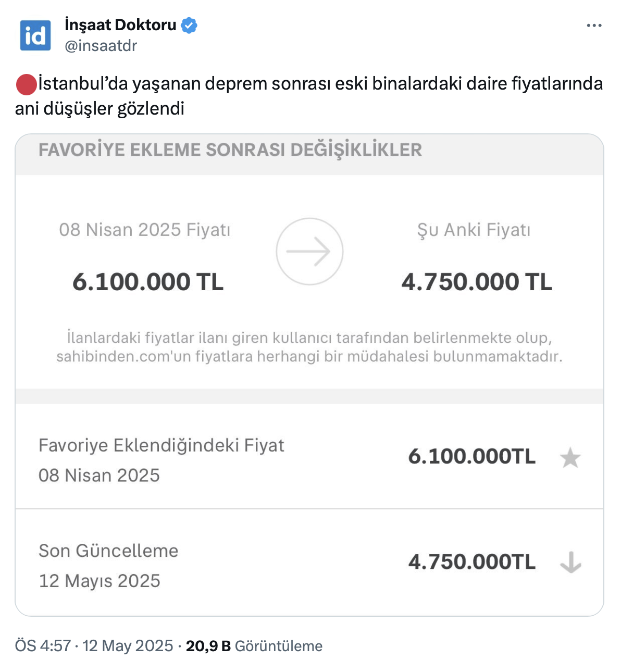Select the Favoriye Eklendiğindeki Fiyat row label
The image size is (621, 672).
click(x=162, y=445)
